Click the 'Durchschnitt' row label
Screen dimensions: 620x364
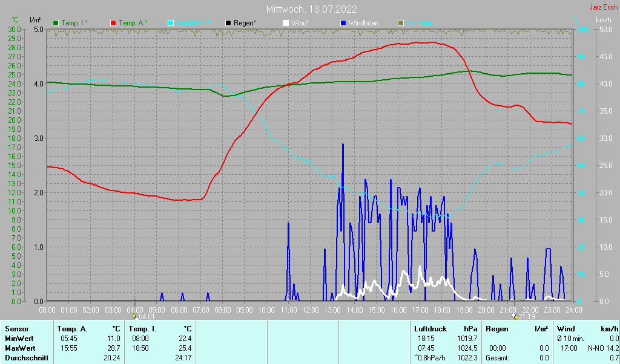click(x=27, y=358)
